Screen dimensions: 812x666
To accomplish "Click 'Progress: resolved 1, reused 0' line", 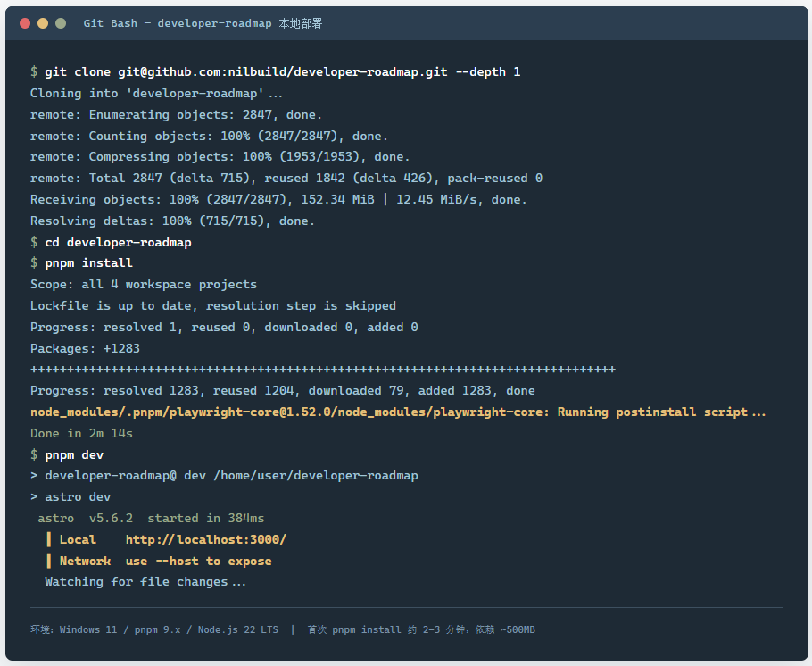I will [224, 327].
